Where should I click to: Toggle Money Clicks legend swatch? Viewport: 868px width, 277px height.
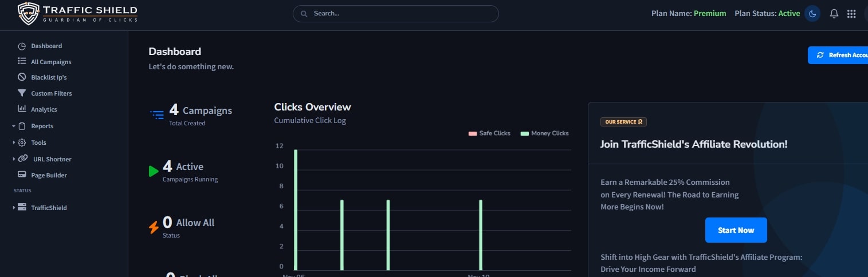pos(524,133)
